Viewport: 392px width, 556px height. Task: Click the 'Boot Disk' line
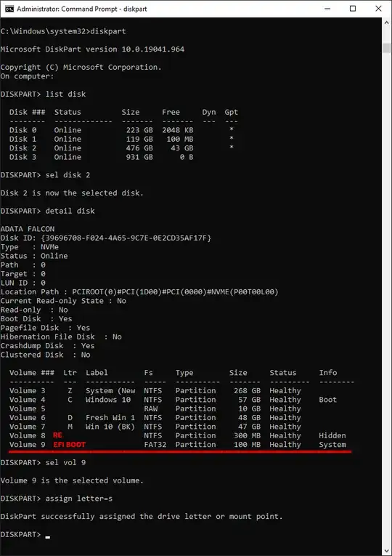36,319
